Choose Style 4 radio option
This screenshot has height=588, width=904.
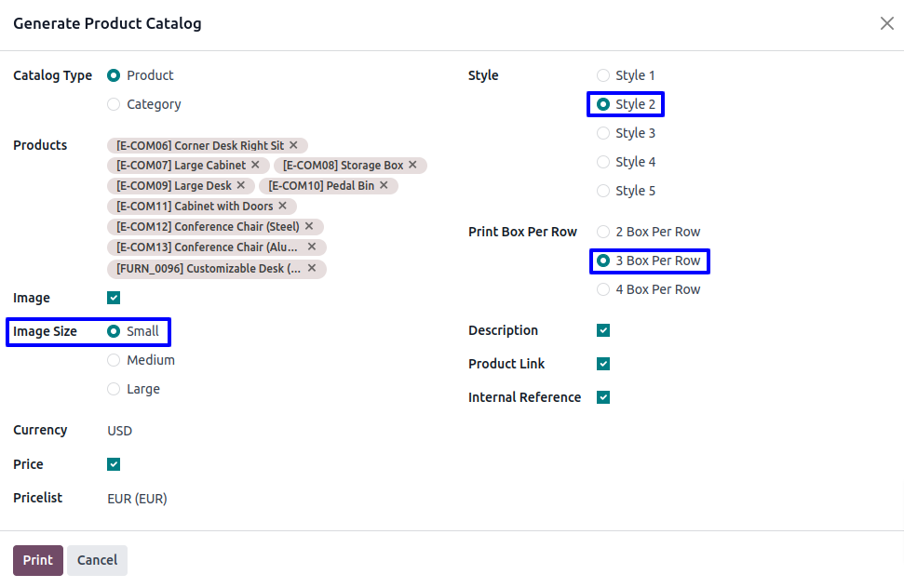[x=603, y=162]
